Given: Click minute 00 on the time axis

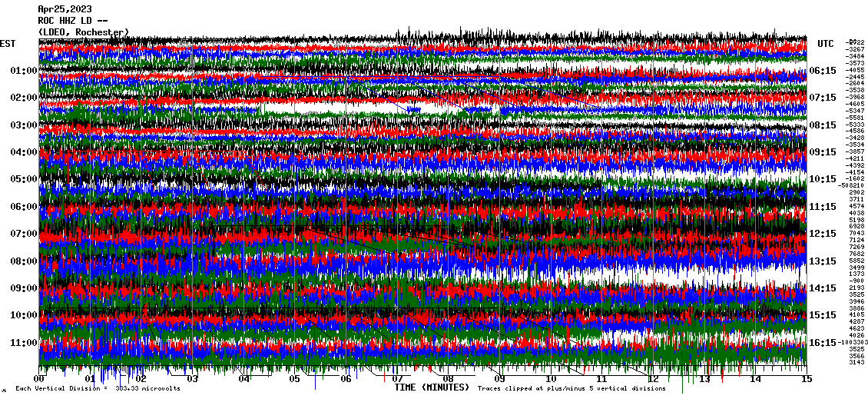Looking at the screenshot, I should pos(40,379).
